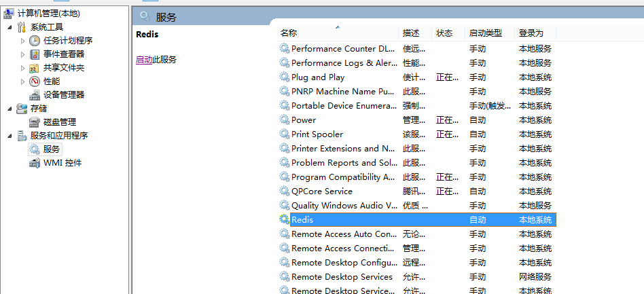Image resolution: width=644 pixels, height=294 pixels.
Task: Click gear icon beside Portable Device Enumera...
Action: click(x=284, y=105)
